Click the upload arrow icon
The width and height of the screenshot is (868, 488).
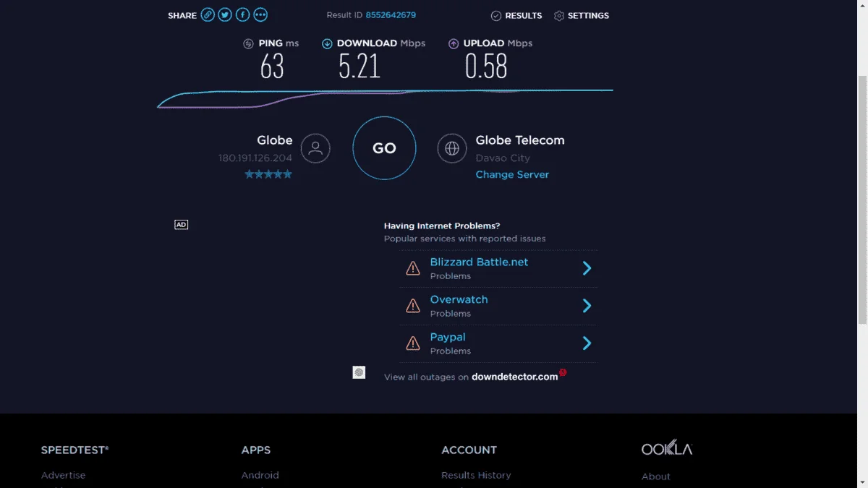pos(454,43)
